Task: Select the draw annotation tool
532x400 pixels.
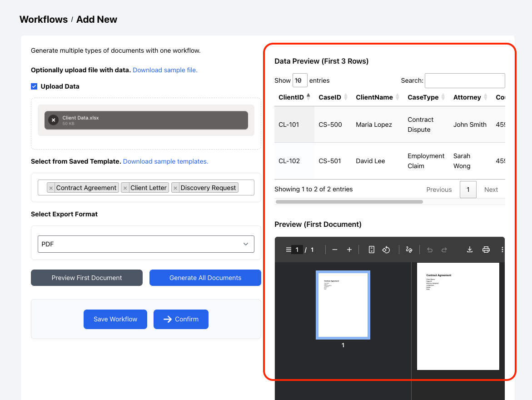Action: (409, 250)
